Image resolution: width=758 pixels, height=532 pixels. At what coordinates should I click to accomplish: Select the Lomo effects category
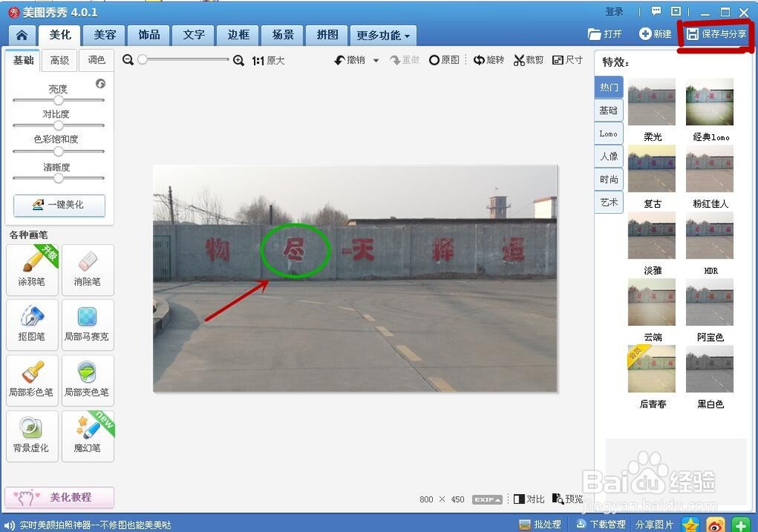pos(609,134)
